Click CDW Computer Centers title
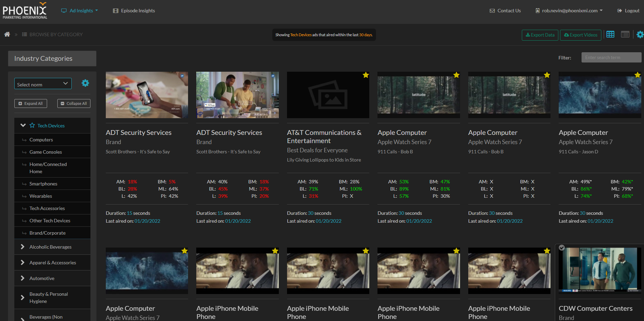644x321 pixels. point(596,308)
